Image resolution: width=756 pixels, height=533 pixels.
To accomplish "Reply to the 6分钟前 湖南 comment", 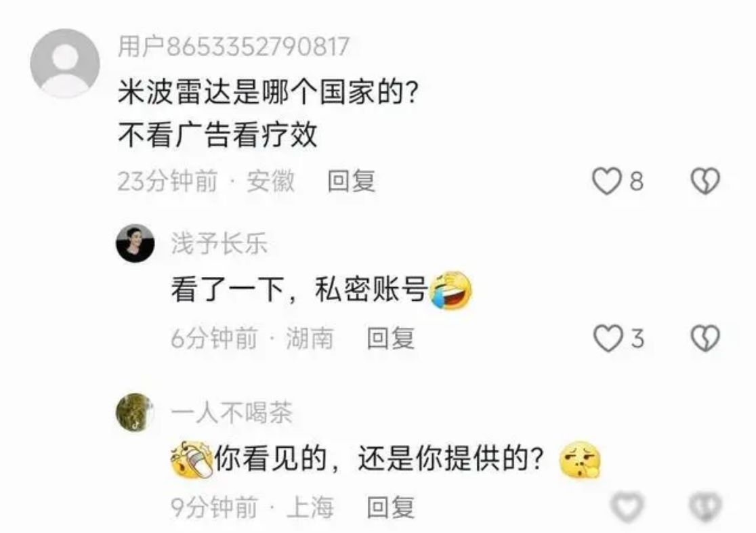I will (391, 339).
